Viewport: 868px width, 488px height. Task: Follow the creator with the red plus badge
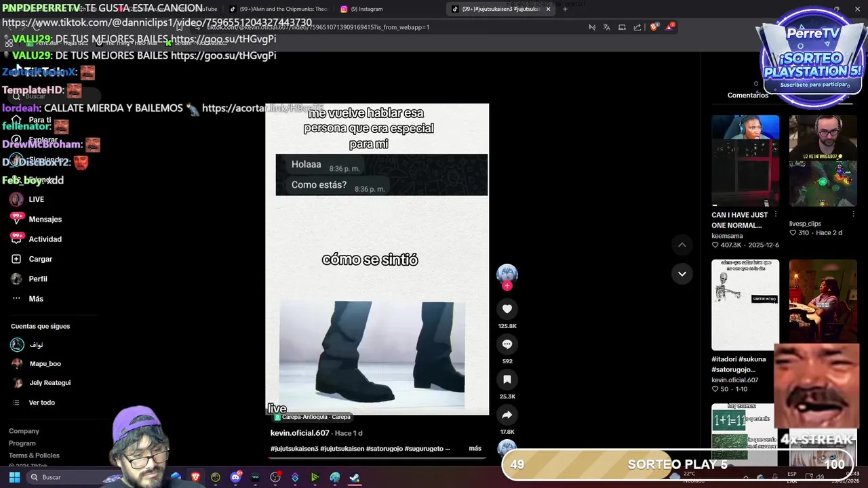pos(507,286)
